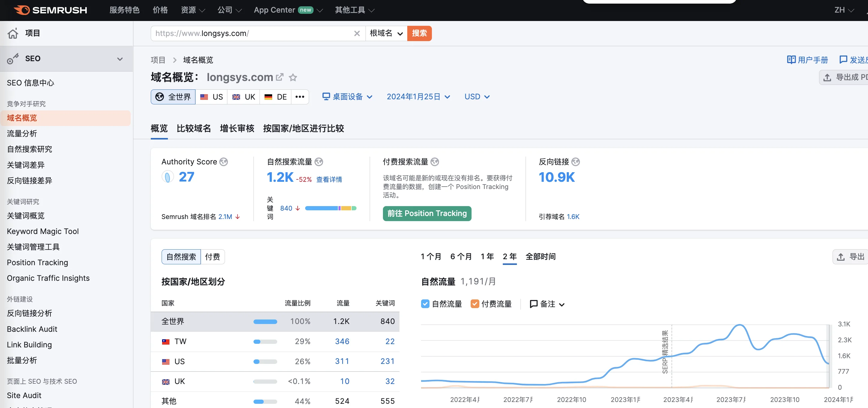Viewport: 868px width, 408px height.
Task: Click the export PDF upload icon
Action: (x=827, y=77)
